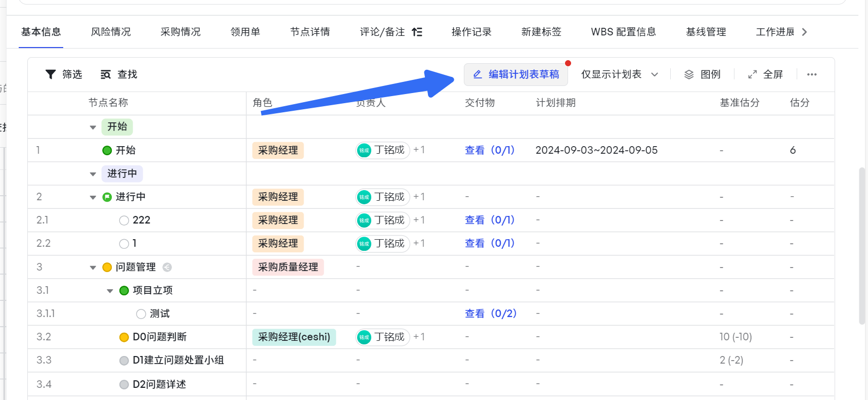Click the 采购经理(ceshi) role tag
The image size is (868, 400).
pyautogui.click(x=294, y=337)
